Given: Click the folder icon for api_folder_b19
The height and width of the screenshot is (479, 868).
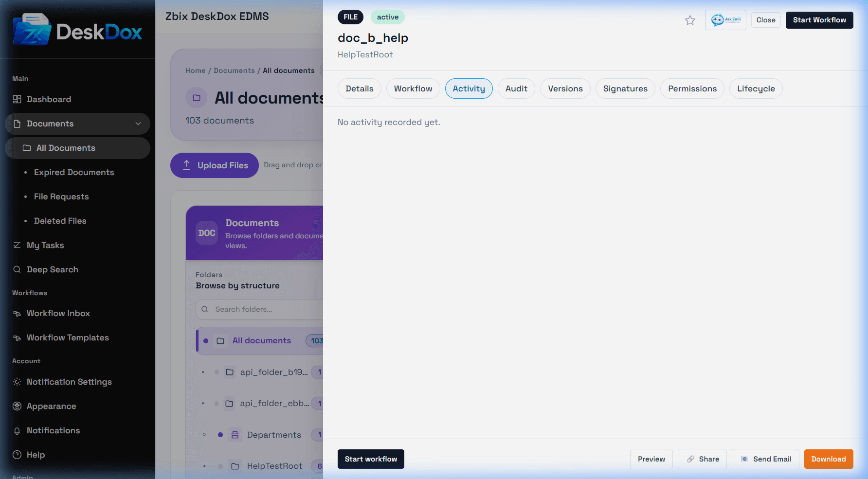Looking at the screenshot, I should click(x=230, y=372).
